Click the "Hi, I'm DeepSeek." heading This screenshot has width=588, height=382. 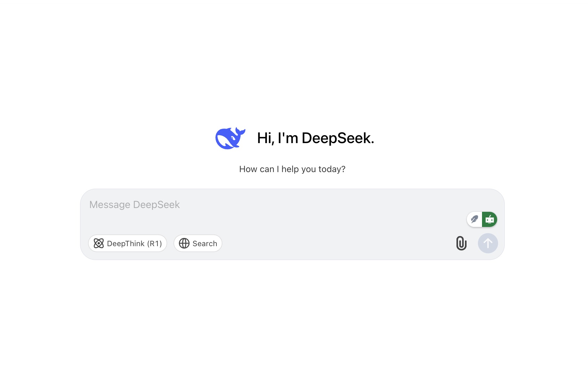click(x=315, y=138)
